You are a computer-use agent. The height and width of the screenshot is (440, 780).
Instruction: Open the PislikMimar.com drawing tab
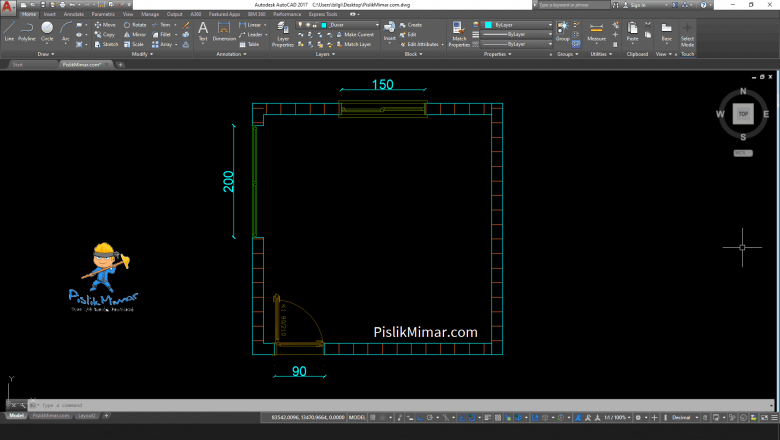tap(81, 64)
